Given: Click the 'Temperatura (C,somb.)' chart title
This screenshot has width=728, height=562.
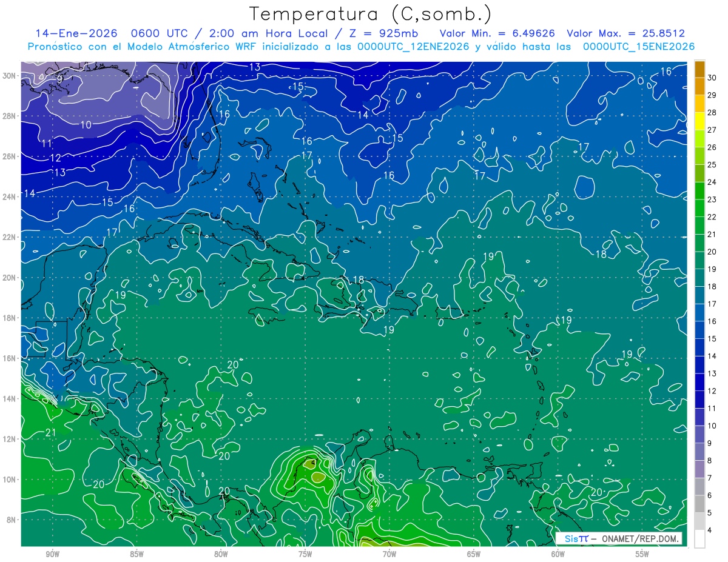Looking at the screenshot, I should (371, 14).
